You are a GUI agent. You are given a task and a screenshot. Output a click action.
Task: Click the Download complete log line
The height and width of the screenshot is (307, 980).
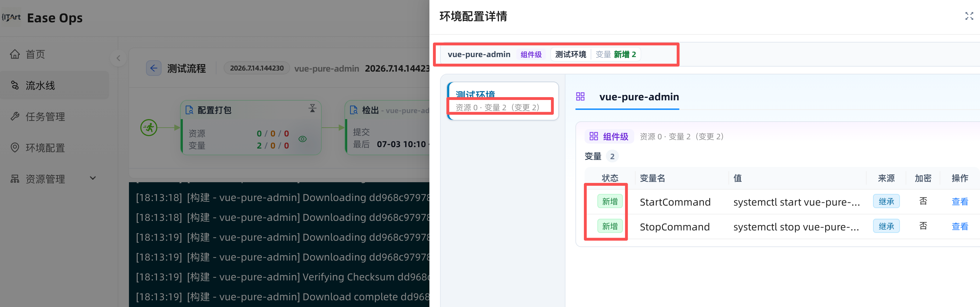[x=283, y=296]
